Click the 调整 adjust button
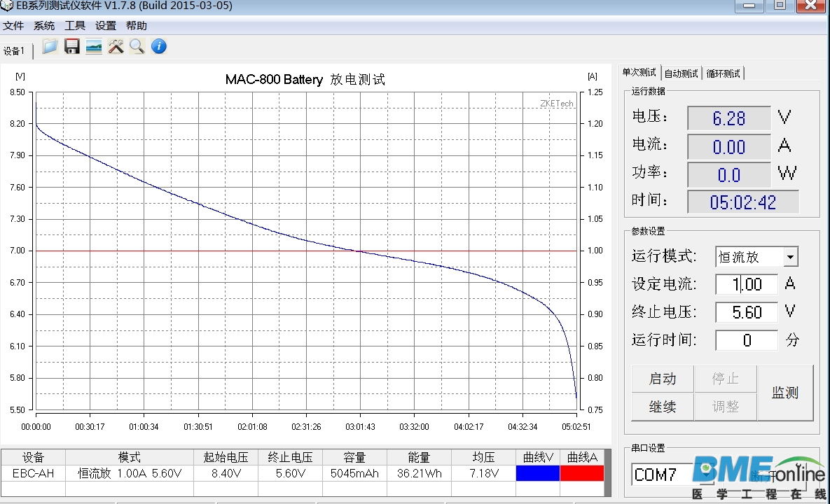The image size is (830, 504). tap(725, 407)
